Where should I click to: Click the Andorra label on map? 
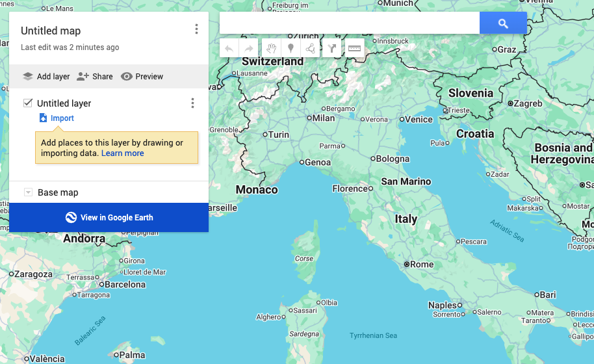(84, 239)
